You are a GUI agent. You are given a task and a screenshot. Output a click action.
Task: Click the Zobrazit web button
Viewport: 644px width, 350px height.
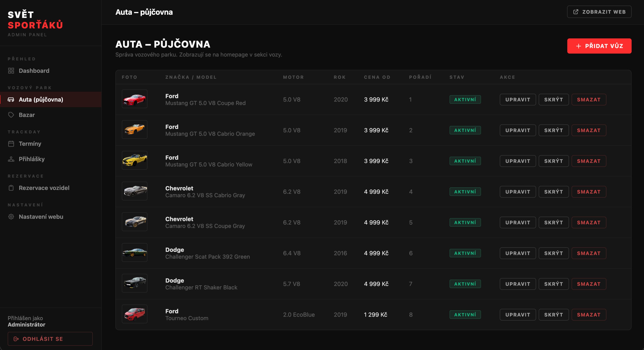(599, 12)
